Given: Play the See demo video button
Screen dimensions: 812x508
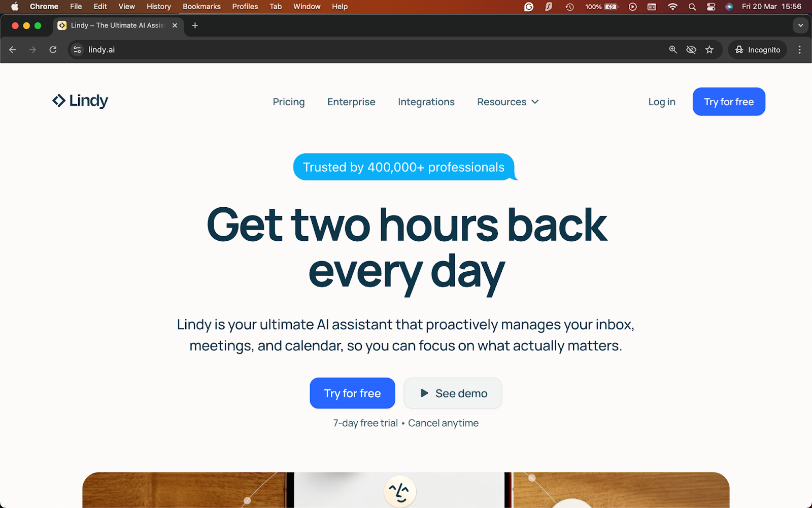Looking at the screenshot, I should (453, 393).
